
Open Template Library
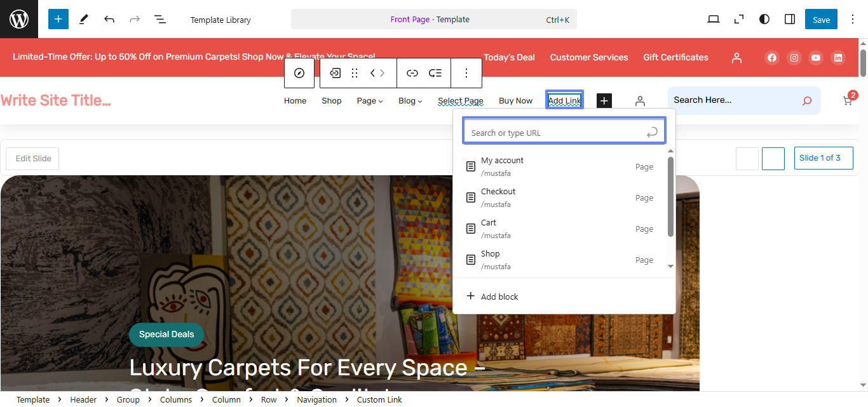220,20
